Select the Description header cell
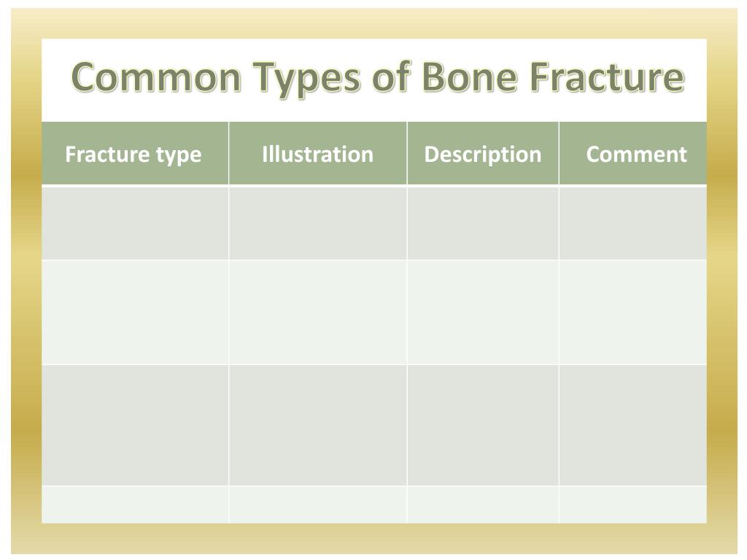747x560 pixels. [x=483, y=153]
